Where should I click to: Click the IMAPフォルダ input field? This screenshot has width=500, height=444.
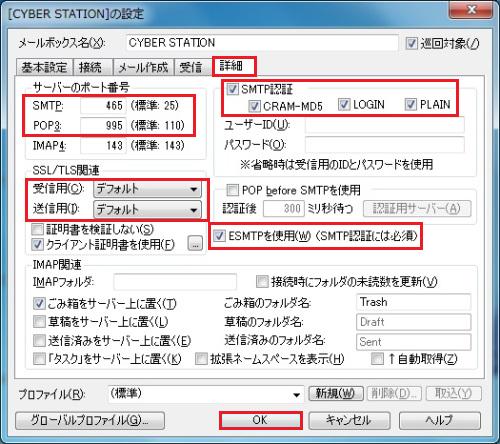pos(175,282)
